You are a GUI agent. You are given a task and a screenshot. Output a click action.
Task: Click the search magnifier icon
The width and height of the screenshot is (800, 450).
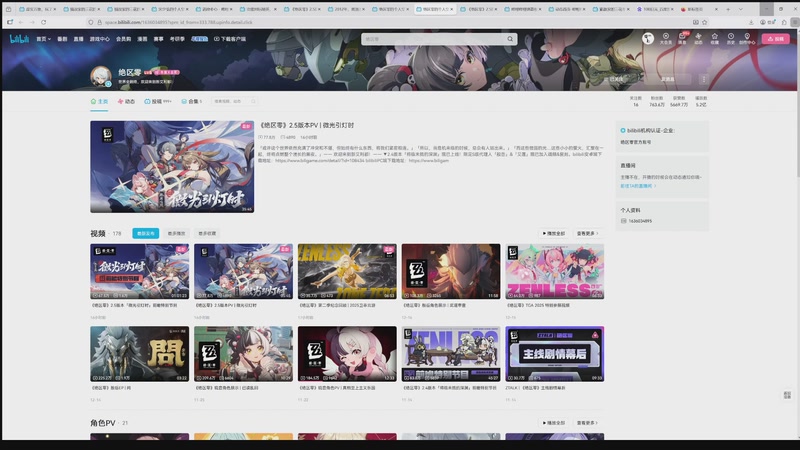(510, 39)
